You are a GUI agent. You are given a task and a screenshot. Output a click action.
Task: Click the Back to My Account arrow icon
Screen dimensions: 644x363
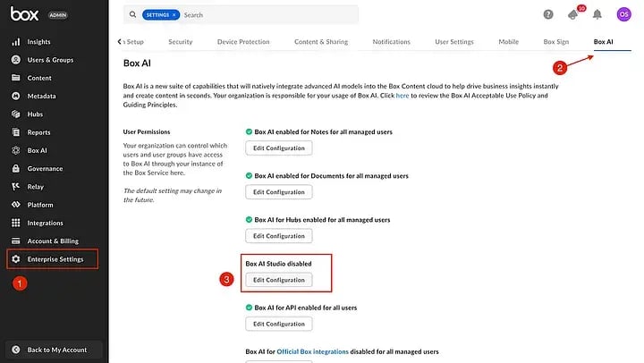15,350
